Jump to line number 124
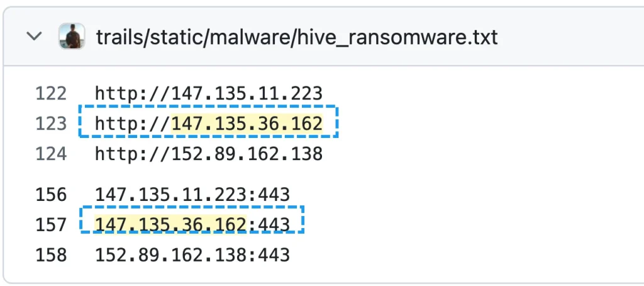644x286 pixels. [51, 154]
